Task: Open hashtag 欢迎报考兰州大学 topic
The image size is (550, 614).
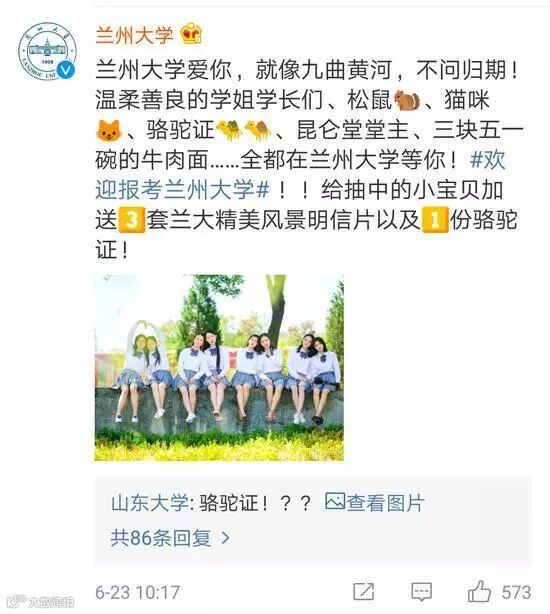Action: (x=300, y=175)
